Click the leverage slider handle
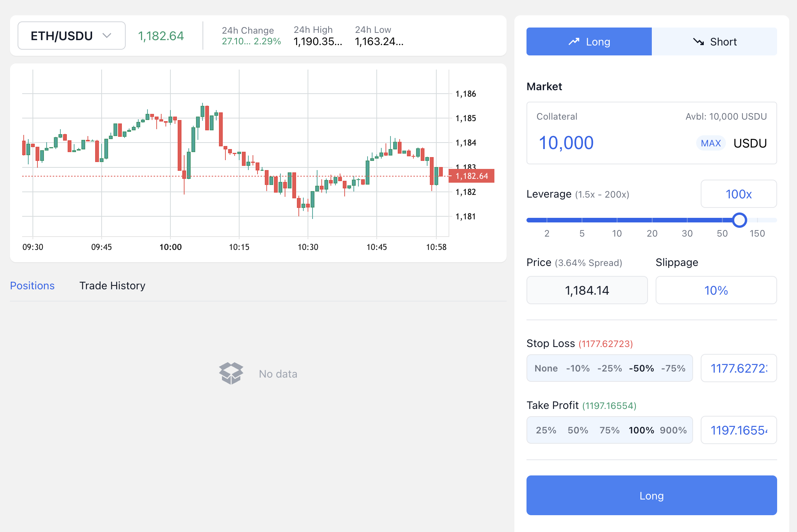 point(740,220)
